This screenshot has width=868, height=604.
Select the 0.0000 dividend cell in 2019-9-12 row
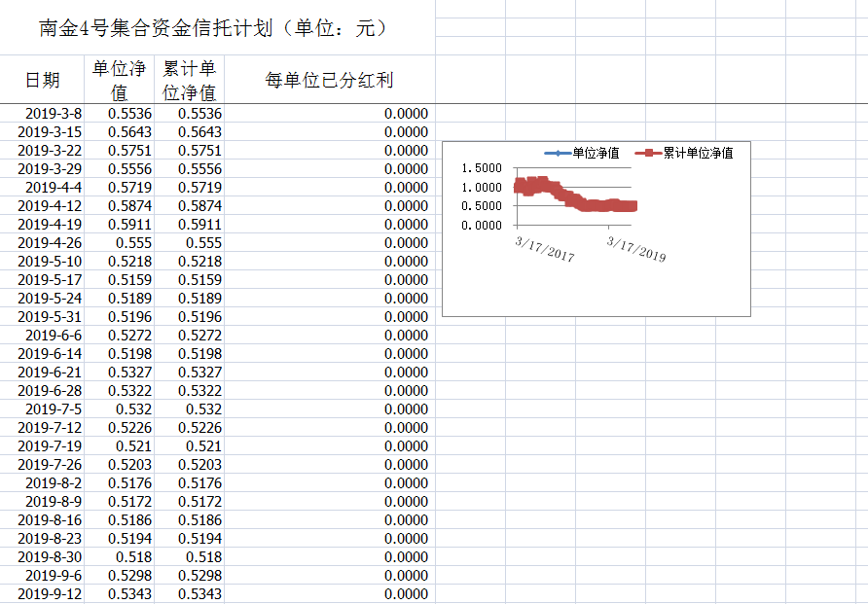329,594
